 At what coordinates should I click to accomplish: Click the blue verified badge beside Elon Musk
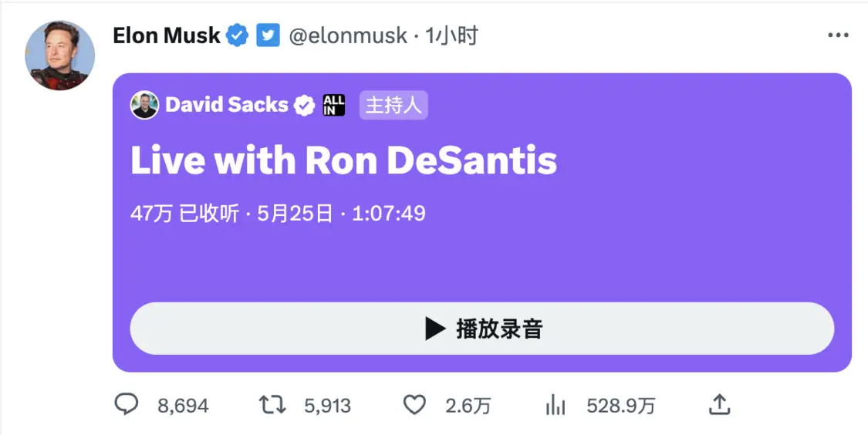237,35
